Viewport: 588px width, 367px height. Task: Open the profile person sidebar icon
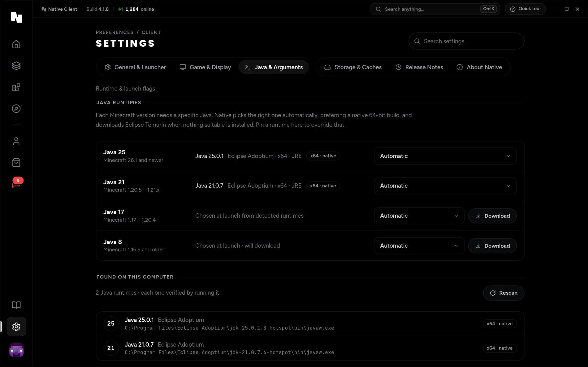(x=16, y=141)
